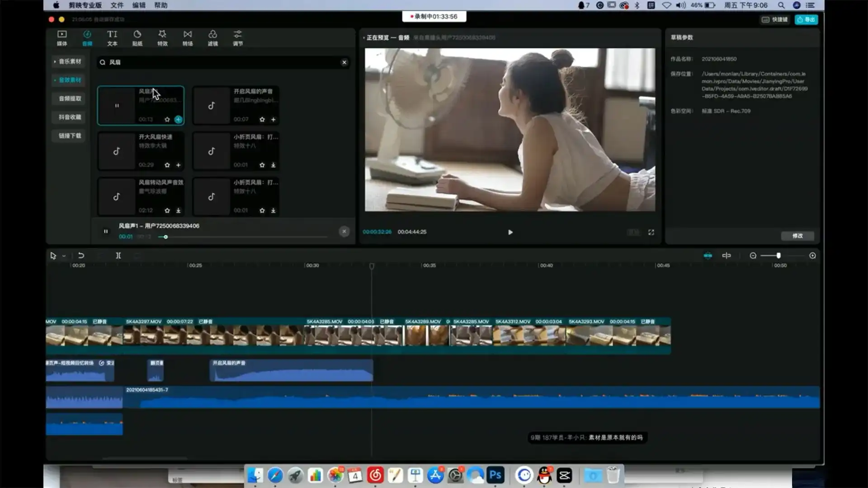Open the selection tool dropdown arrow
This screenshot has width=868, height=488.
(x=64, y=256)
